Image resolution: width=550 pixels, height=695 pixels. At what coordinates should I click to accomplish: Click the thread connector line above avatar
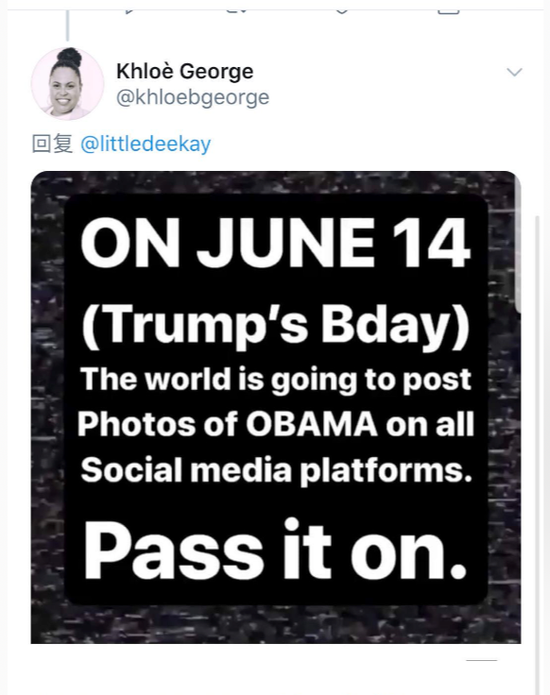tap(67, 25)
